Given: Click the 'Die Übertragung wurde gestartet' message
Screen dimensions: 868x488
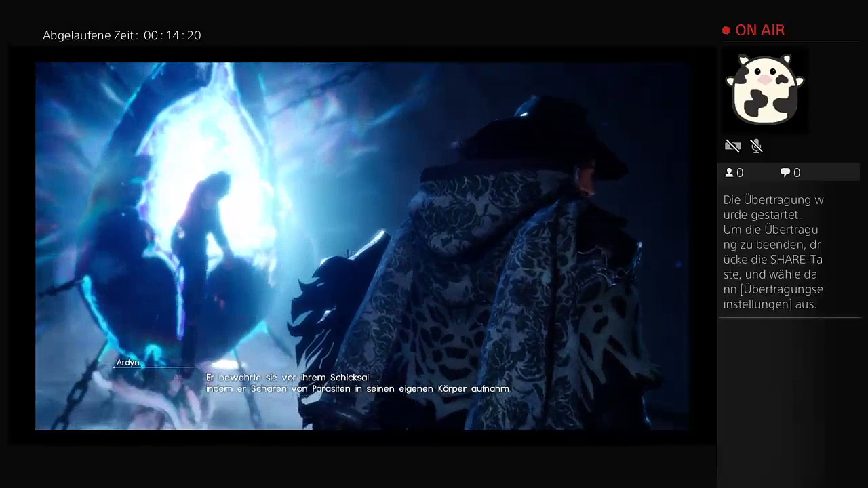Looking at the screenshot, I should click(773, 207).
